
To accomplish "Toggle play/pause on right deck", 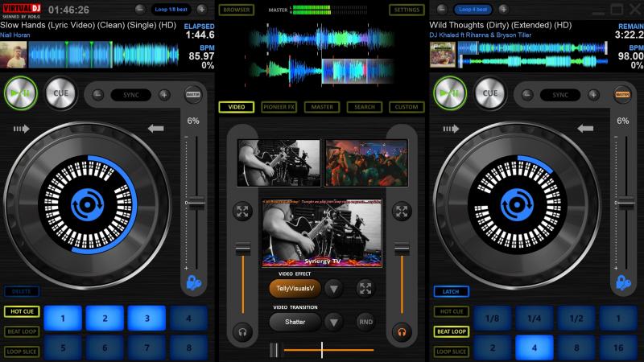I will pos(450,93).
